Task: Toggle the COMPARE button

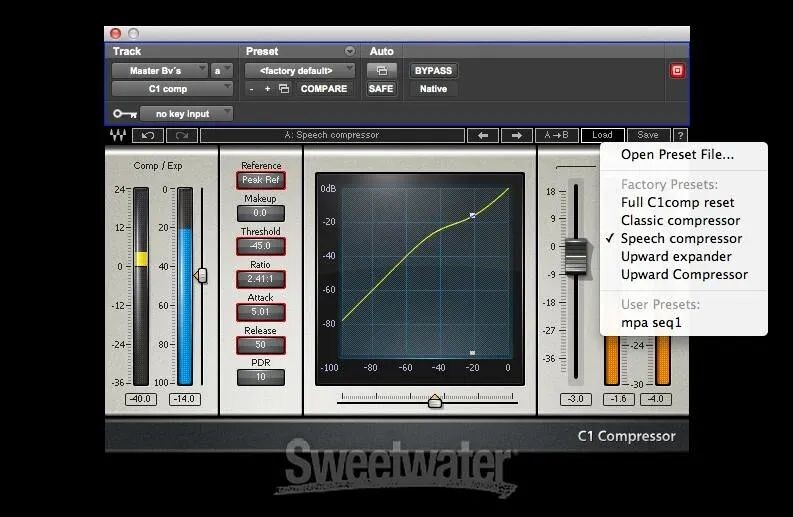Action: (x=324, y=89)
